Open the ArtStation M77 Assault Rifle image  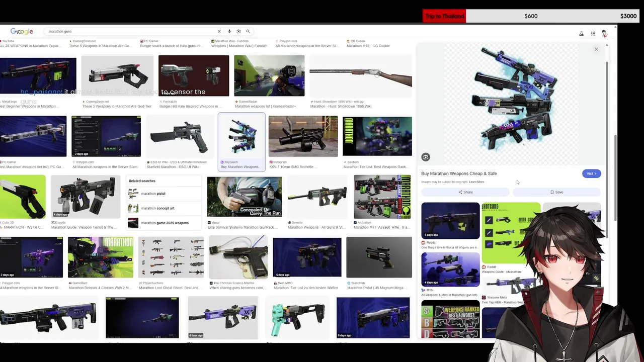[x=382, y=197]
